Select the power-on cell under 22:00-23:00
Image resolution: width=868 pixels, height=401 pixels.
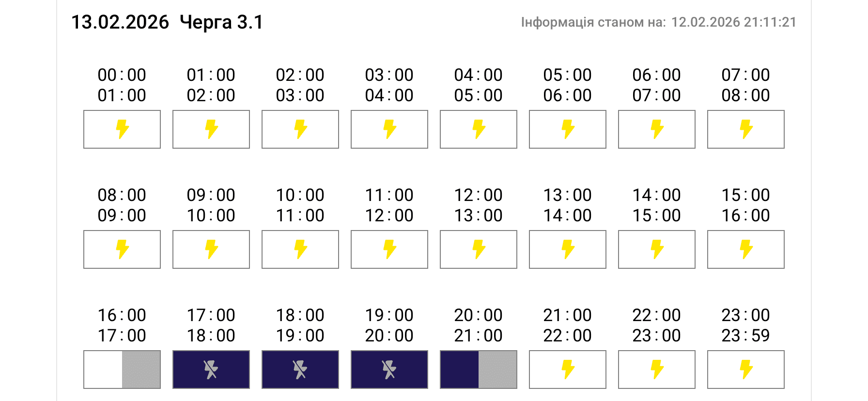657,370
